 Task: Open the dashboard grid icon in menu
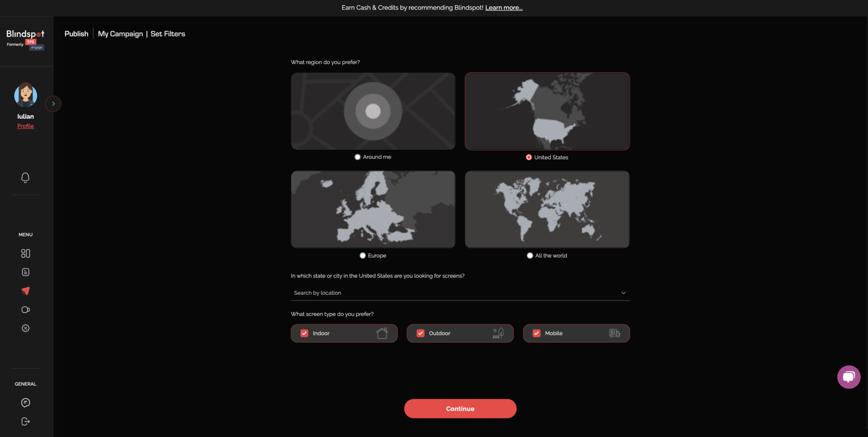click(25, 253)
